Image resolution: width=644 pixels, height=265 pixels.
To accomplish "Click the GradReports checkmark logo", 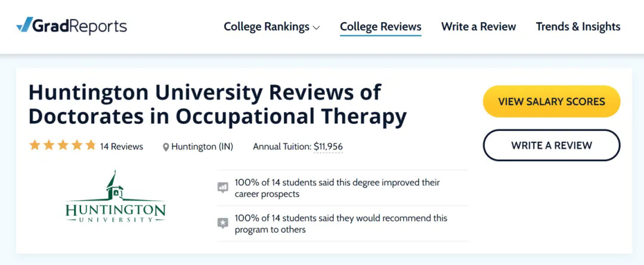I will pyautogui.click(x=24, y=25).
